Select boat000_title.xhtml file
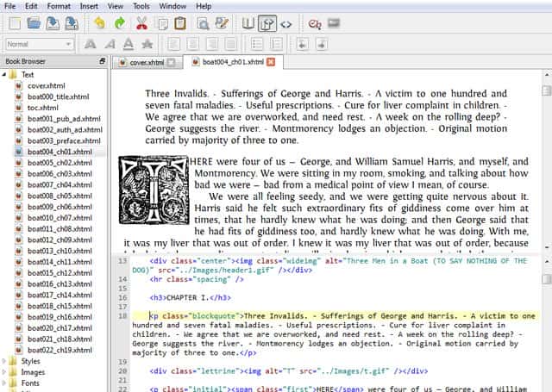Screen dimensions: 552x392 coord(59,96)
